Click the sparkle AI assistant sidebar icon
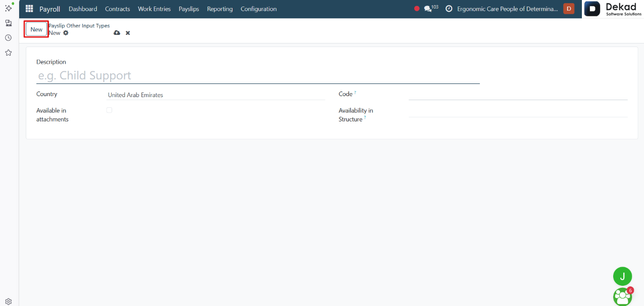Screen dimensions: 644x306 pyautogui.click(x=9, y=8)
